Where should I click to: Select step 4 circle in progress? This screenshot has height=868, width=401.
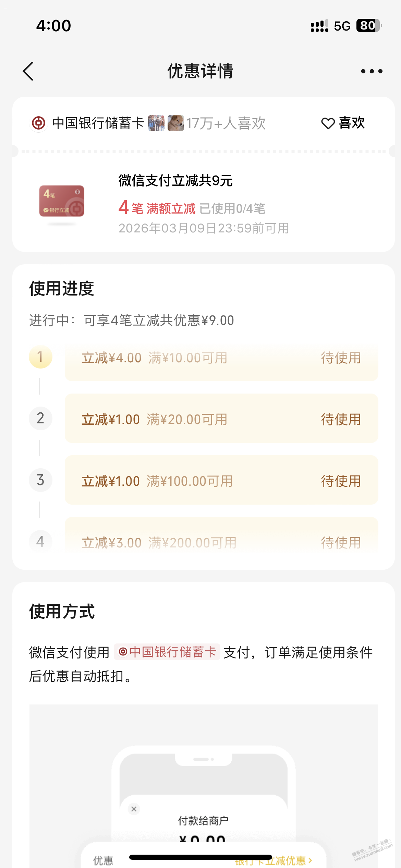point(40,541)
